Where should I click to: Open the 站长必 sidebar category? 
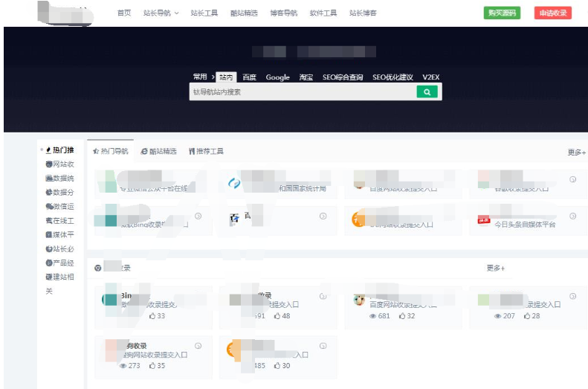coord(60,248)
